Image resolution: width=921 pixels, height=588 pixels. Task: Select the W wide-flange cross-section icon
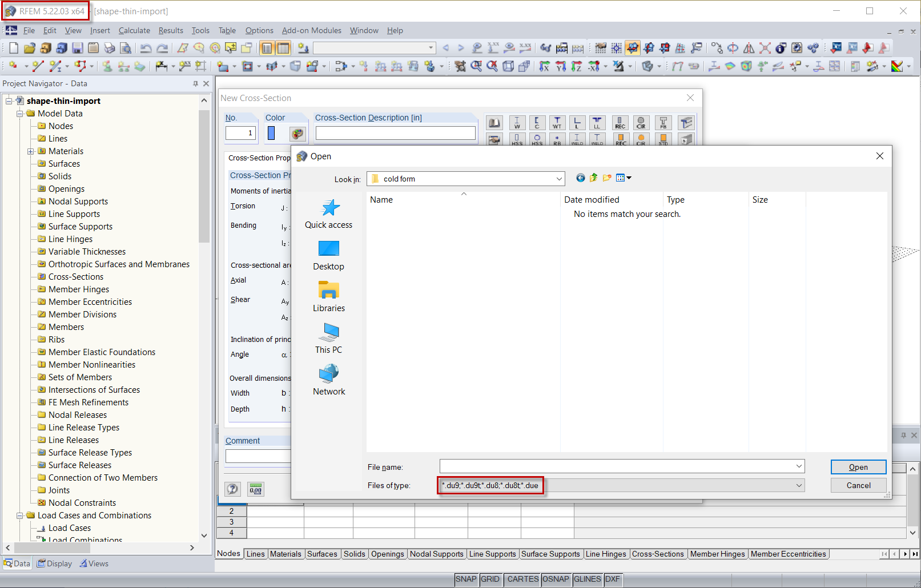517,123
